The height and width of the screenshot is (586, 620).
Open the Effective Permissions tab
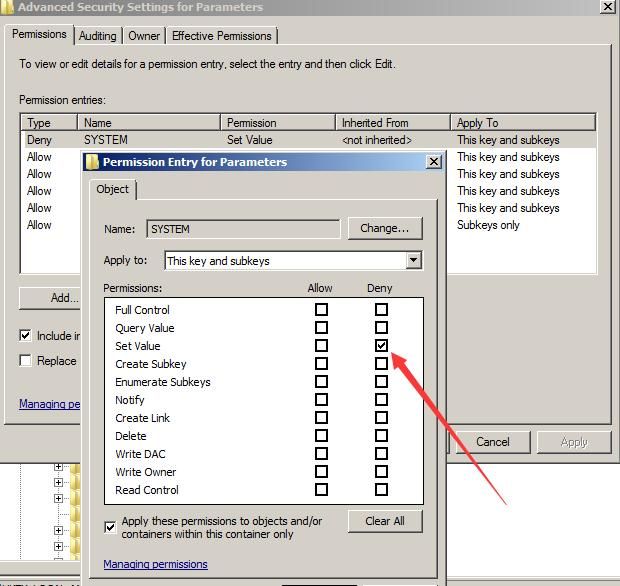[222, 36]
